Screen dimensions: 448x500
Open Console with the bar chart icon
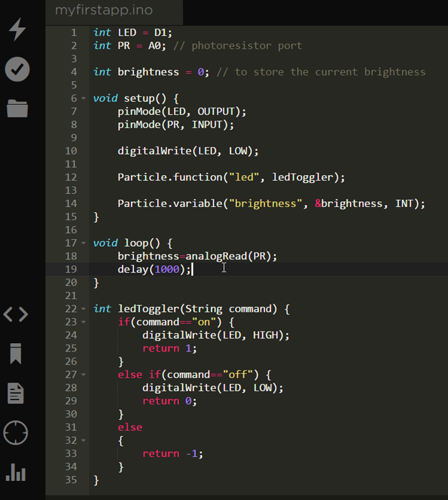(x=16, y=473)
